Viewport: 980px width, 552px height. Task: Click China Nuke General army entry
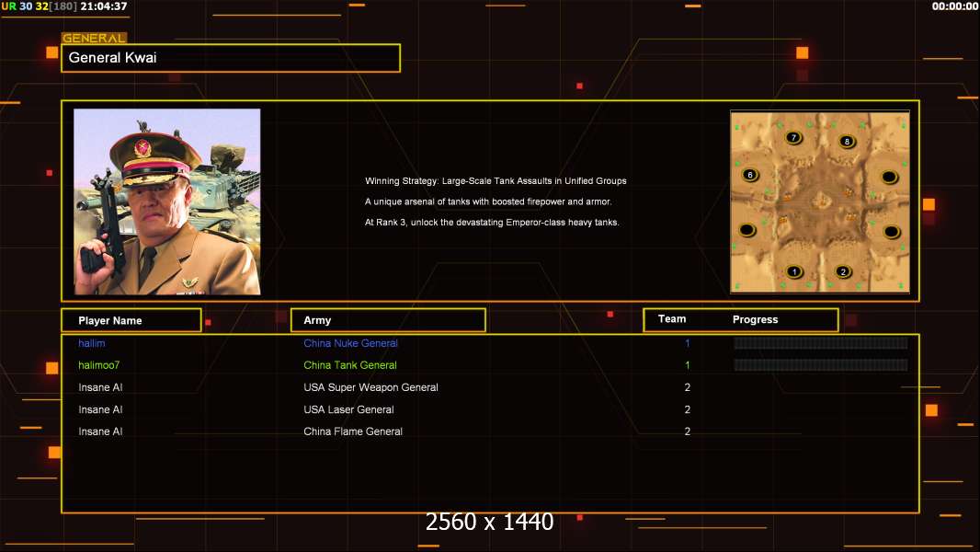[350, 343]
